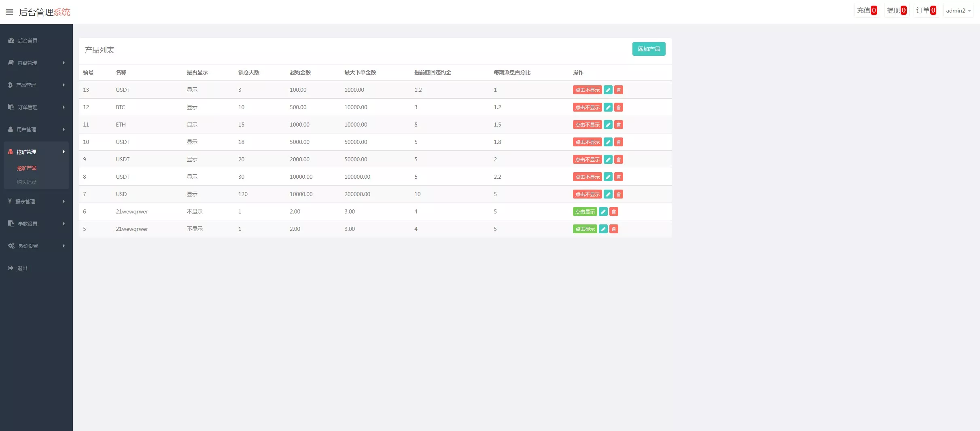Open the 订单 counter badge link
Image resolution: width=980 pixels, height=431 pixels.
[926, 11]
